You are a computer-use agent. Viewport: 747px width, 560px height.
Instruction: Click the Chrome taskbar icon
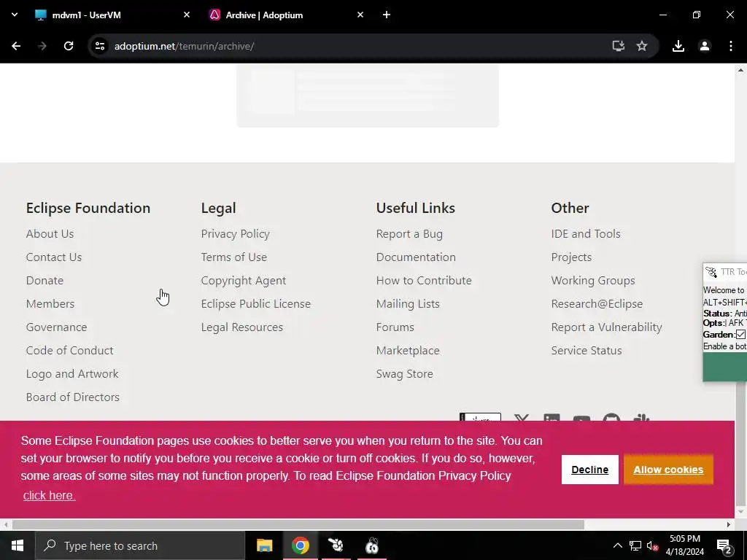300,545
